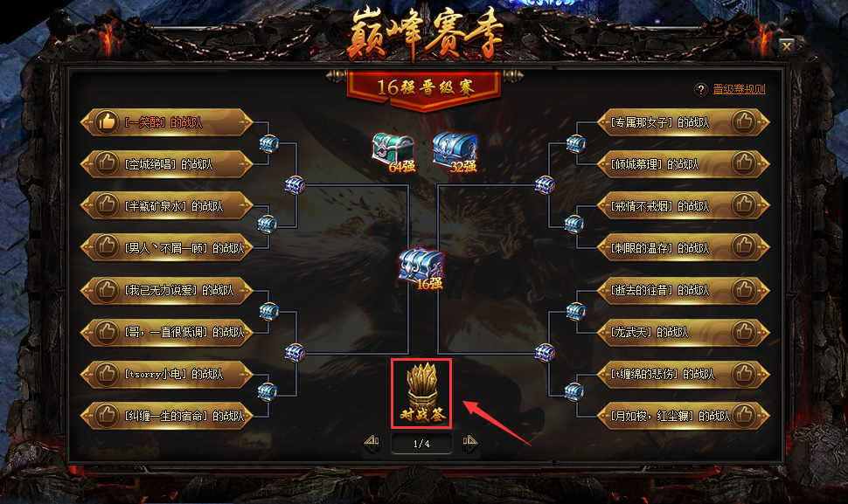Select the 空城绝唱 team banner
Screen dimensions: 848x504
click(x=167, y=164)
